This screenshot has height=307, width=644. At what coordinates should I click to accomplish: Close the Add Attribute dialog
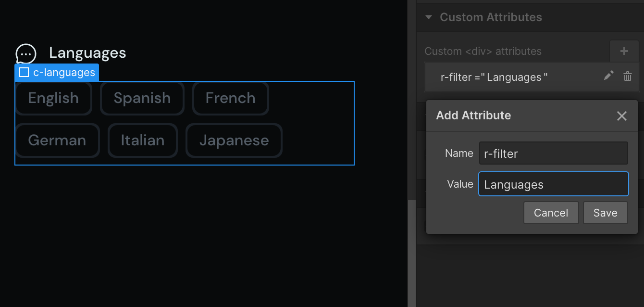622,115
